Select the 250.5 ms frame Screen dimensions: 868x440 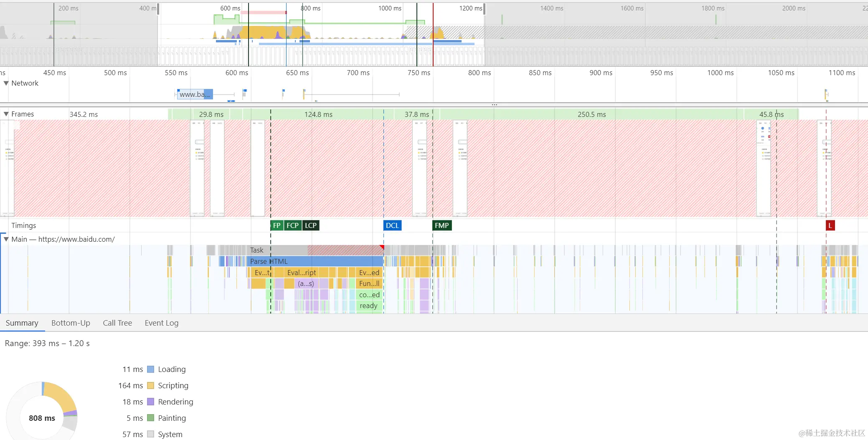coord(591,114)
